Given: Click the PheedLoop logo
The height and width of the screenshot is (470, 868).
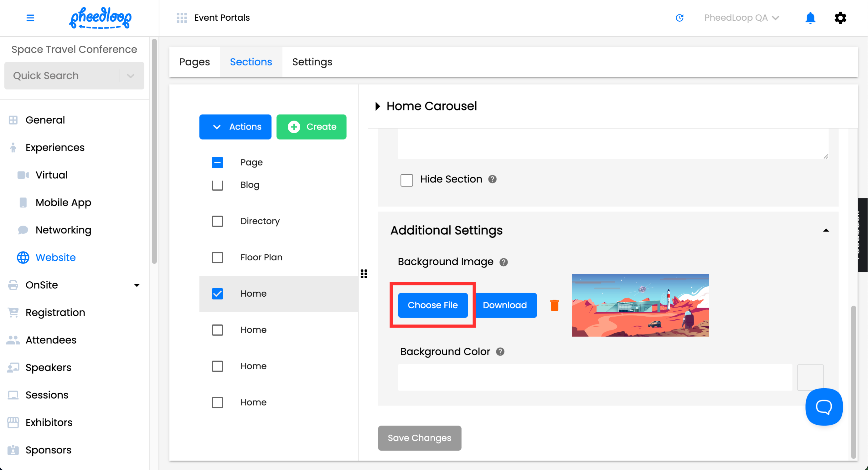Looking at the screenshot, I should click(x=100, y=18).
